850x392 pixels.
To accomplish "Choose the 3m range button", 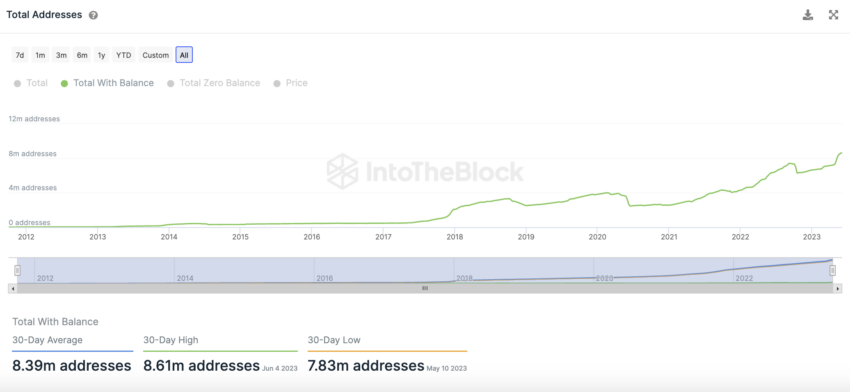I will (x=61, y=55).
